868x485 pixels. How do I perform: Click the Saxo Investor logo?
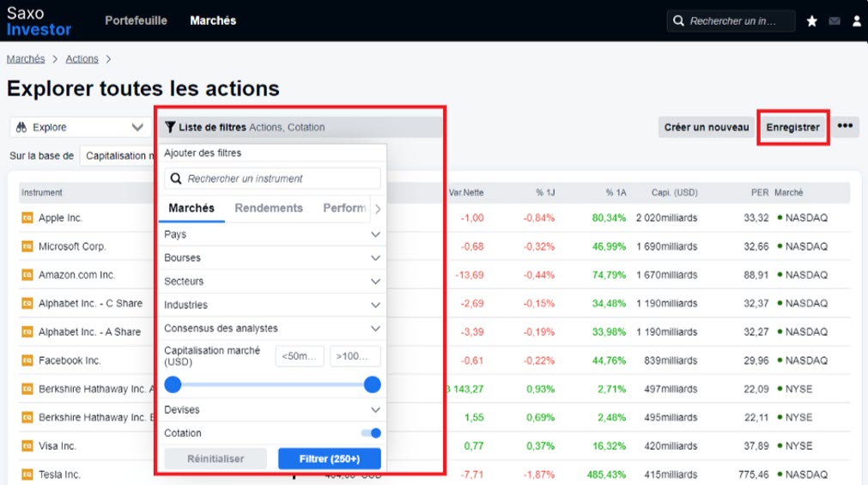[39, 21]
